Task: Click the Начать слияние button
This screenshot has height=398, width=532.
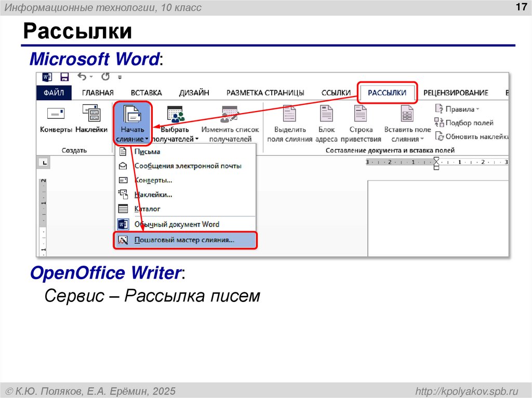Action: click(x=132, y=123)
